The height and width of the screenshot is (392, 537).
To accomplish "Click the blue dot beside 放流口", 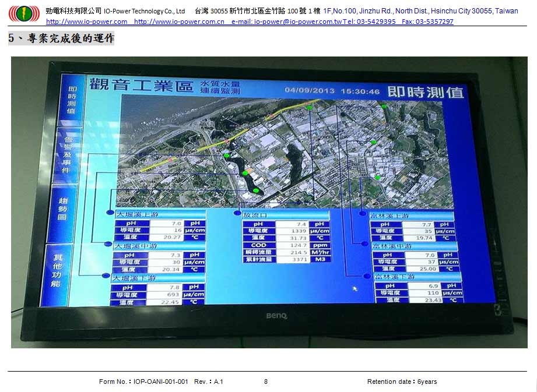I will pyautogui.click(x=237, y=214).
